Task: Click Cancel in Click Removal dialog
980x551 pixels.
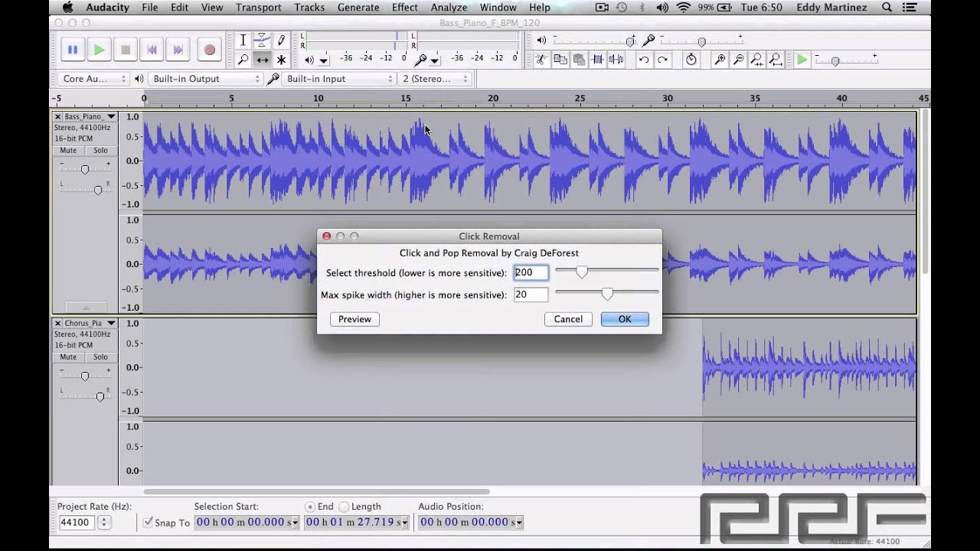Action: (568, 319)
